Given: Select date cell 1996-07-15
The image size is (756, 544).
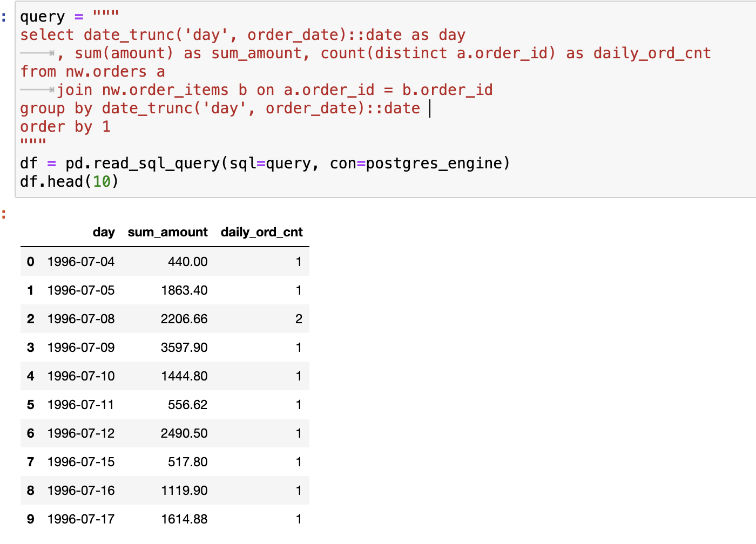Looking at the screenshot, I should tap(81, 462).
